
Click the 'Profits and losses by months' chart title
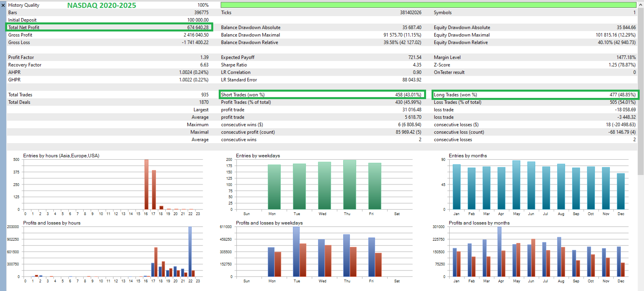479,223
